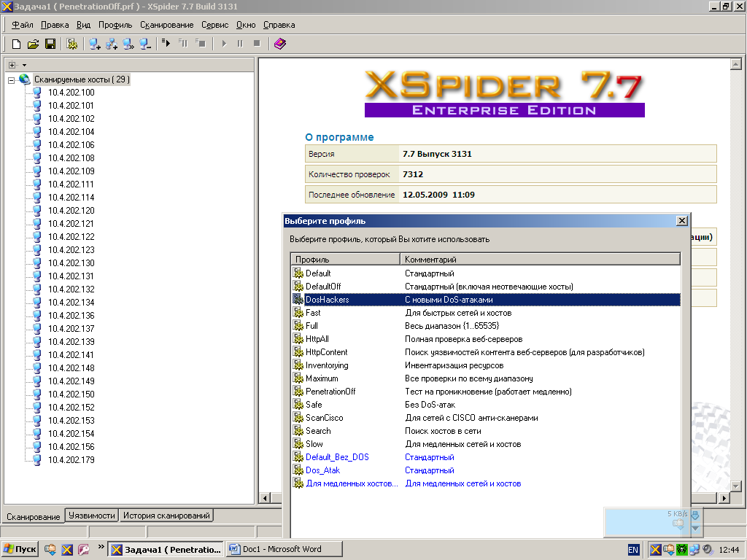Collapse the Сканируемые хосты tree node

(x=12, y=79)
